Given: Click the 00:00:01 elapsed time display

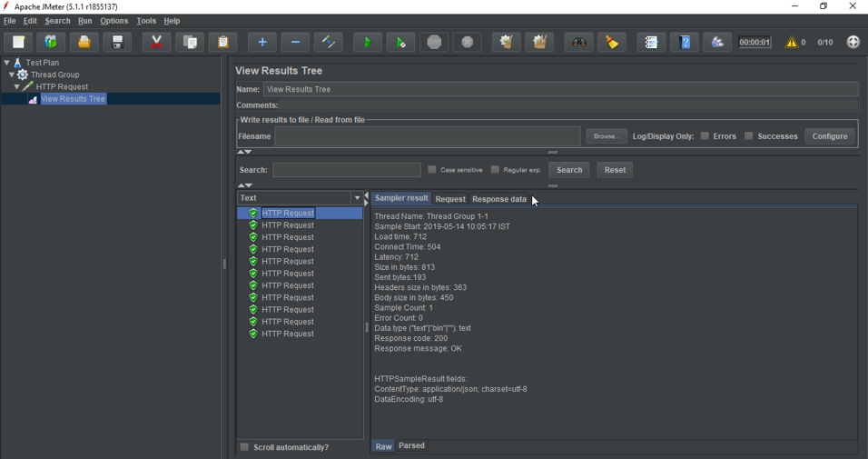Looking at the screenshot, I should (x=755, y=42).
